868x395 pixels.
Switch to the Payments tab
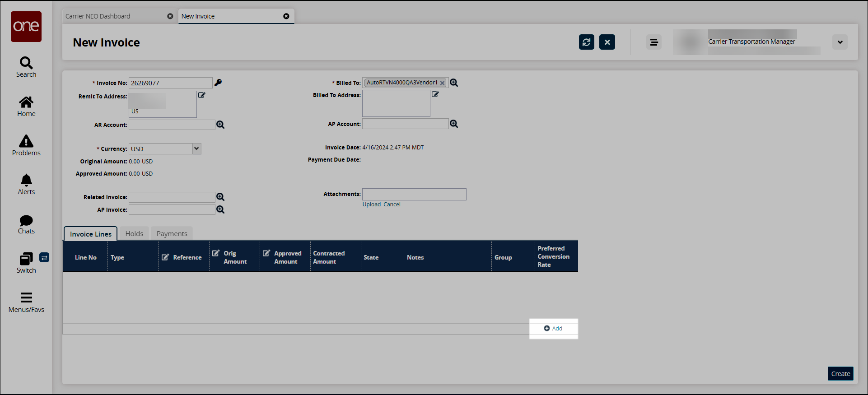[x=172, y=233]
